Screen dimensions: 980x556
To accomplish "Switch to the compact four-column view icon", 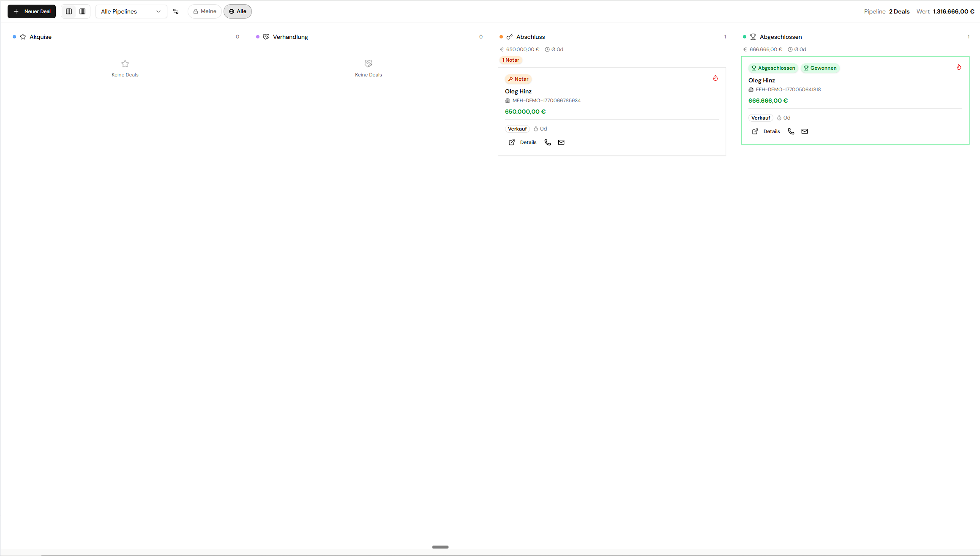I will coord(82,11).
